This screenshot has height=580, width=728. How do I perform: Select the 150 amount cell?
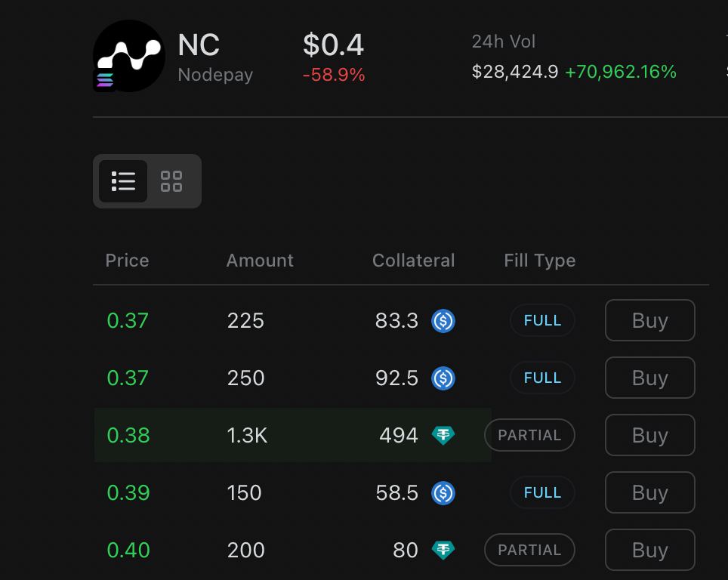[244, 492]
